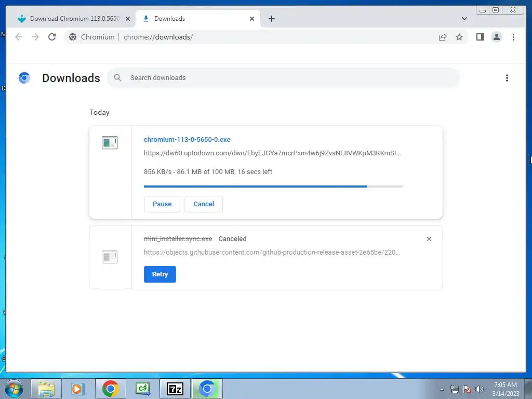Open Windows Explorer from taskbar
The height and width of the screenshot is (399, 532).
46,389
